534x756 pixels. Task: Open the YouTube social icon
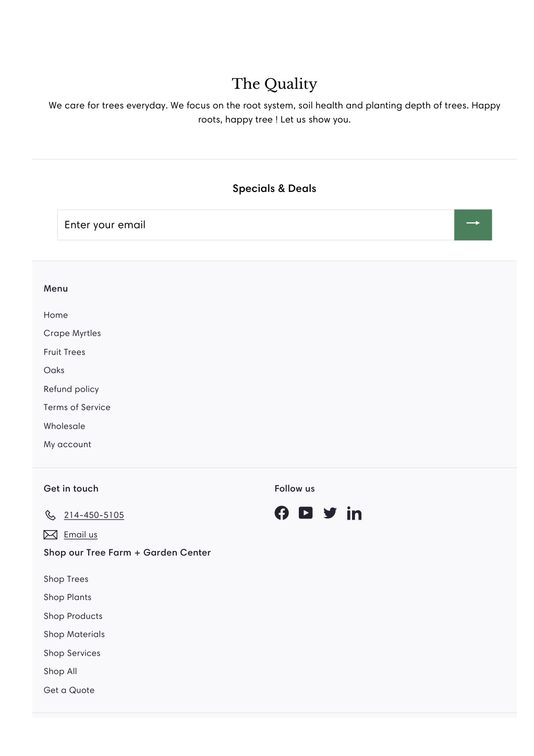coord(306,513)
